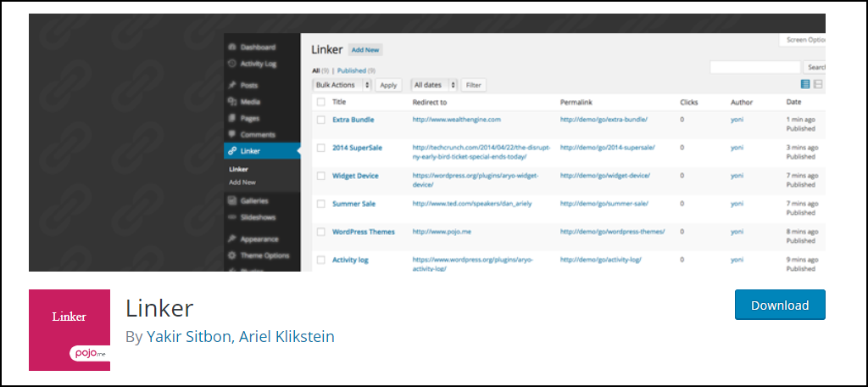Image resolution: width=868 pixels, height=387 pixels.
Task: Filter by Published (9) links
Action: click(x=357, y=70)
